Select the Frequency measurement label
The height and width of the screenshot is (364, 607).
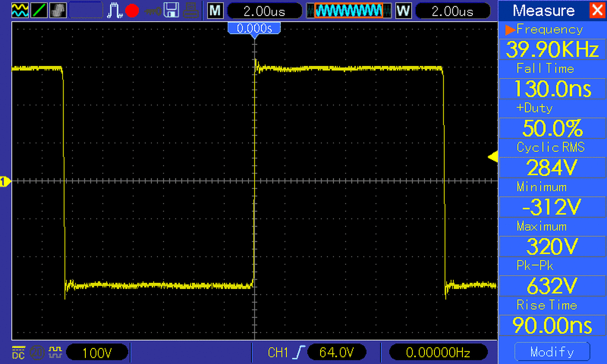pyautogui.click(x=550, y=29)
